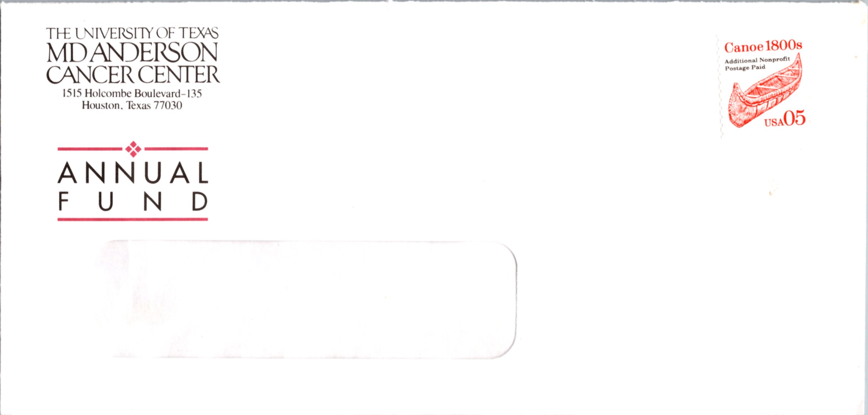
Task: Click the 'MD ANDERSON' logo text
Action: 132,53
